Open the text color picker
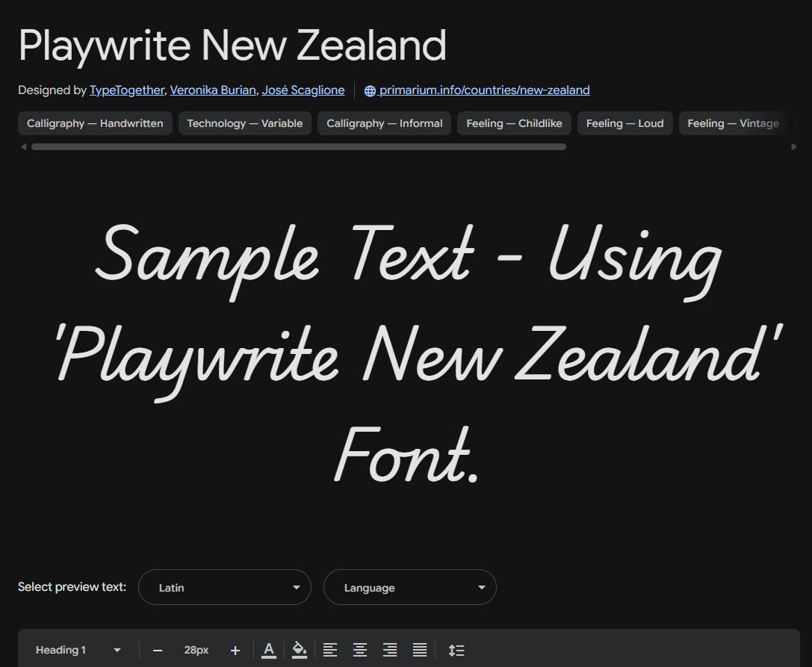The height and width of the screenshot is (667, 812). click(269, 650)
